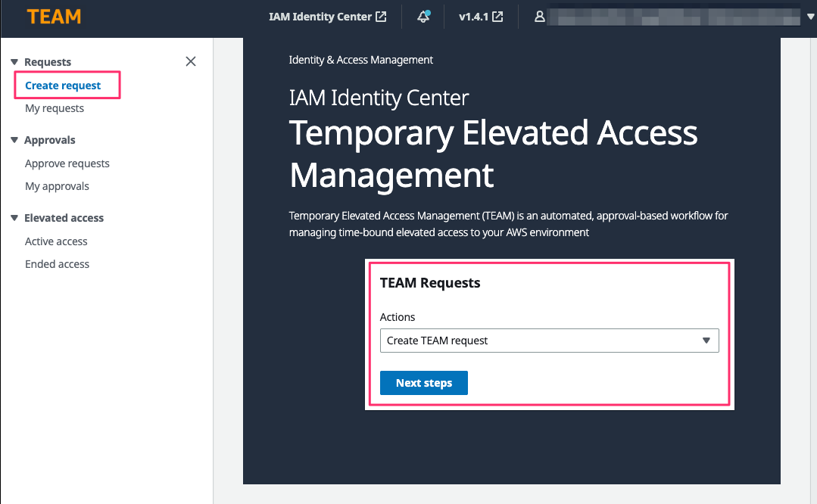Image resolution: width=817 pixels, height=504 pixels.
Task: View Ended access list
Action: pyautogui.click(x=57, y=264)
